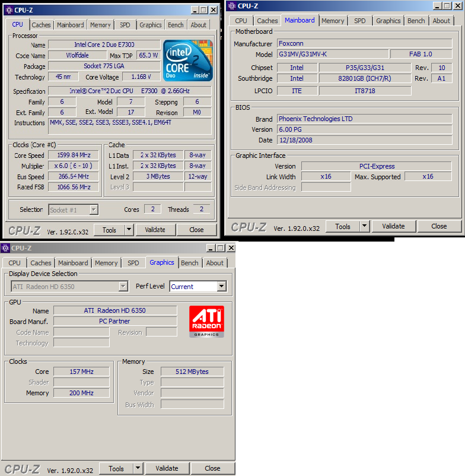Open Caches tab in Graphics window

click(x=41, y=263)
